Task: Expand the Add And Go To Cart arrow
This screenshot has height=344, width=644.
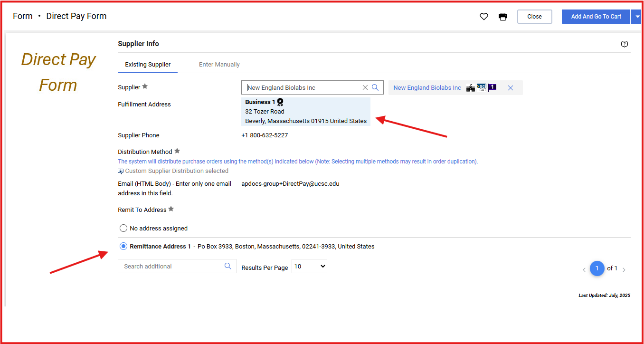Action: click(x=637, y=17)
